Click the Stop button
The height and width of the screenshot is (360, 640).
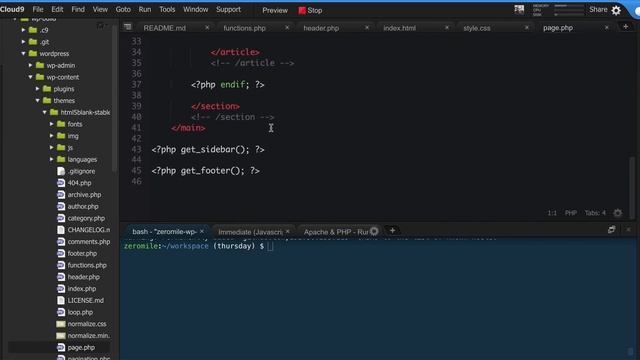[310, 10]
